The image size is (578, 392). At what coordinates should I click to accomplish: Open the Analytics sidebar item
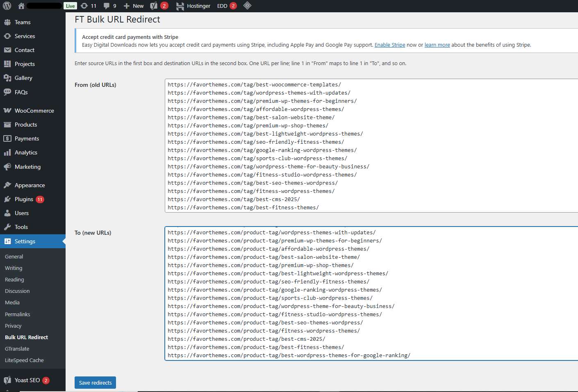point(26,152)
